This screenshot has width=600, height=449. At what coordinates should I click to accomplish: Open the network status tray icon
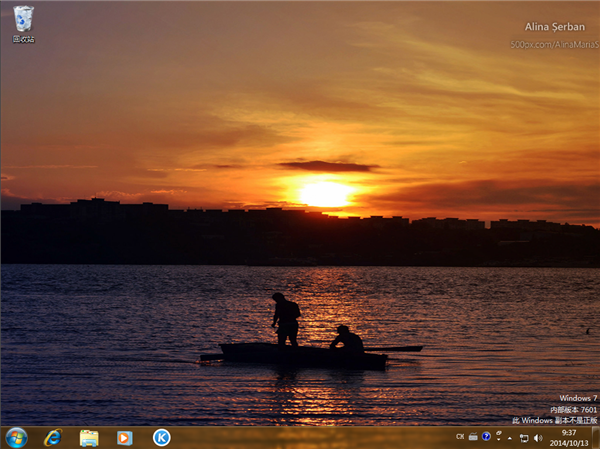pos(524,438)
